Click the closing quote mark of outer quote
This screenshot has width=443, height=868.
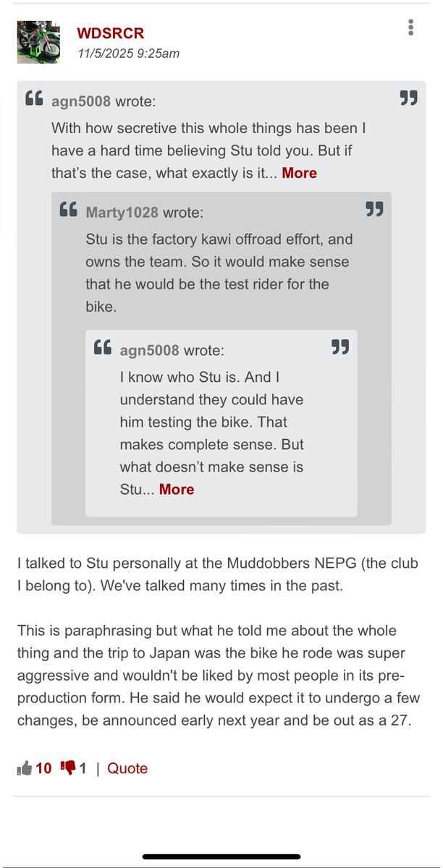pyautogui.click(x=409, y=98)
